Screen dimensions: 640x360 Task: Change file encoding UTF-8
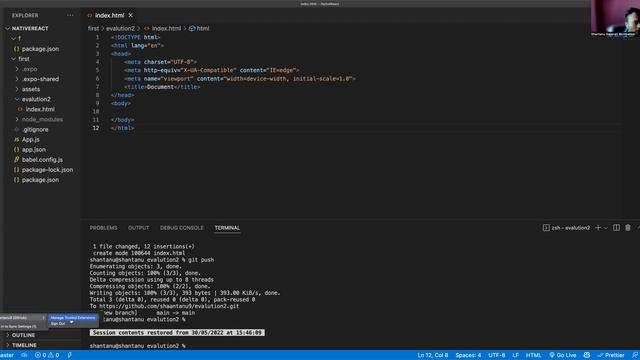coord(497,355)
